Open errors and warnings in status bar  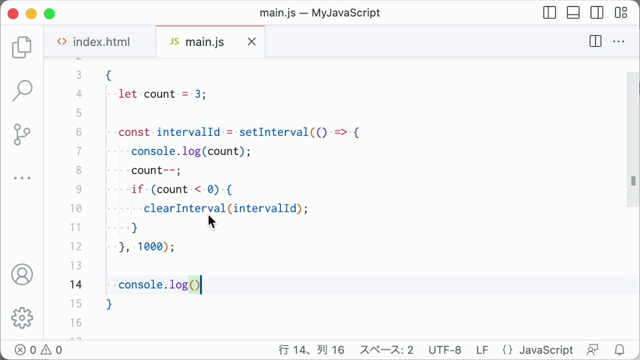pos(38,350)
